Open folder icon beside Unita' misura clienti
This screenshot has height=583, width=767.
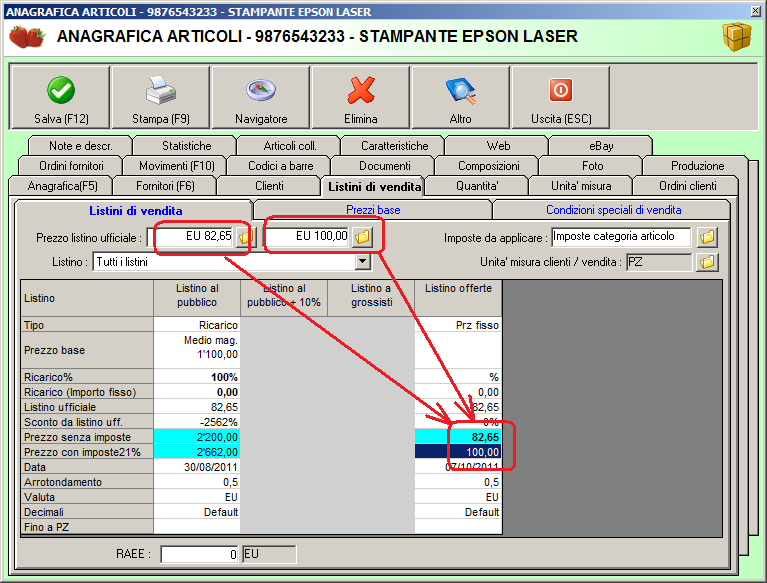tap(707, 262)
